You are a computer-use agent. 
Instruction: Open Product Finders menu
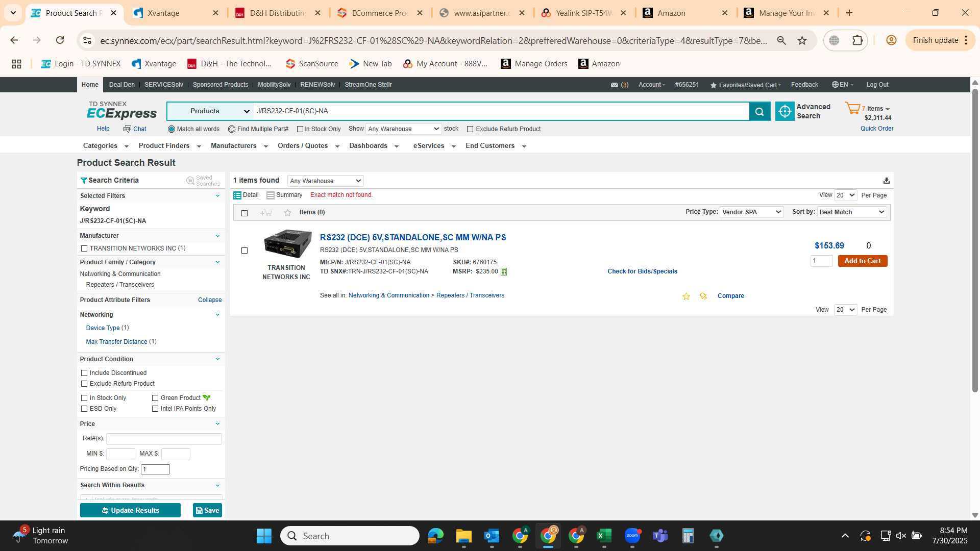tap(169, 146)
